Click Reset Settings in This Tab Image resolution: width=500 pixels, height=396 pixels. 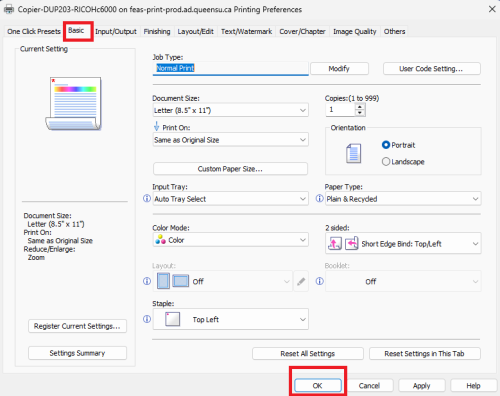tap(425, 354)
